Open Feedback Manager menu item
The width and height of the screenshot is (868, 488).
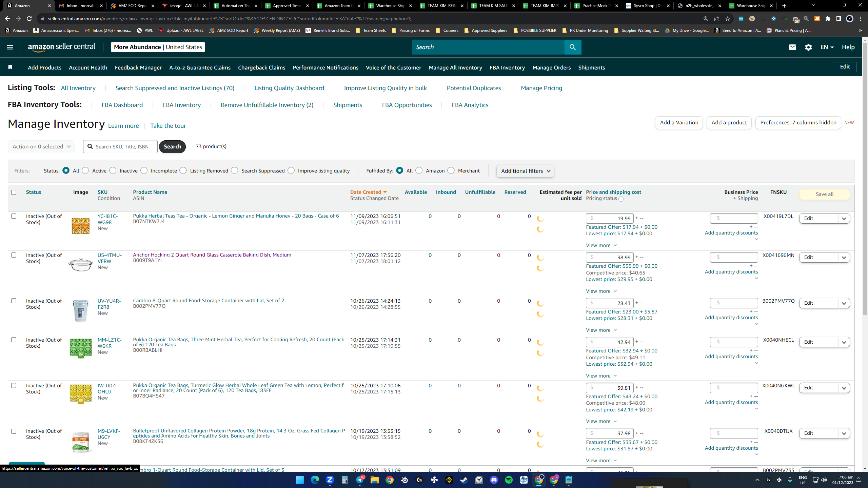pyautogui.click(x=138, y=67)
